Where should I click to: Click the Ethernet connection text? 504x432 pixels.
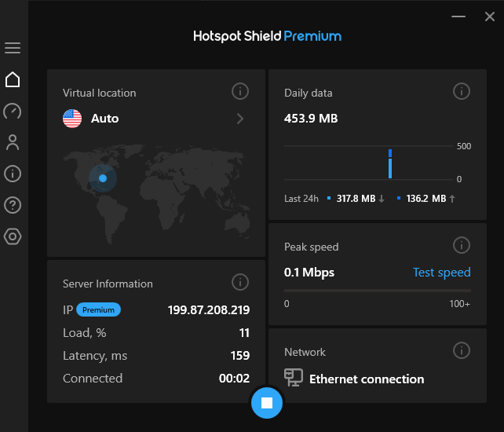[367, 379]
